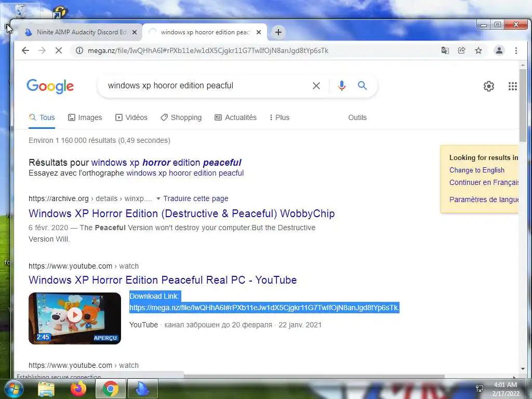Screen dimensions: 532x399
Task: Launch Firefox from the taskbar
Action: (x=78, y=389)
